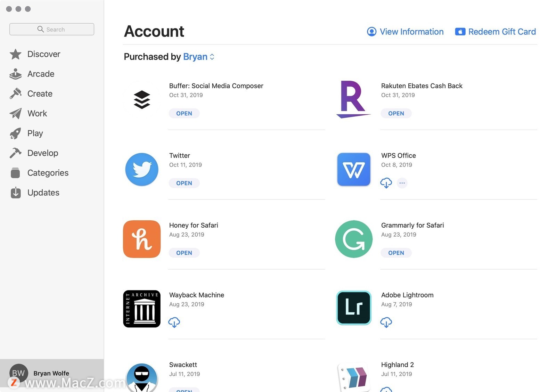
Task: Click the Work paper plane icon
Action: coord(15,114)
